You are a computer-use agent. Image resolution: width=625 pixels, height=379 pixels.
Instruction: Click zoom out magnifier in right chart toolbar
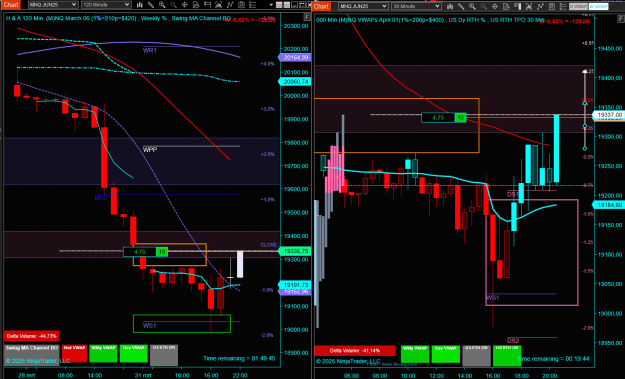483,6
